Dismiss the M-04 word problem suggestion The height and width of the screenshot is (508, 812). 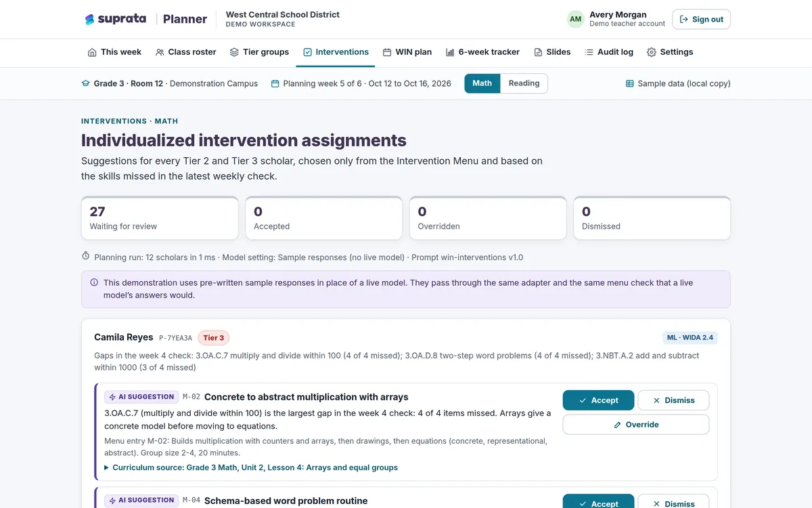673,501
